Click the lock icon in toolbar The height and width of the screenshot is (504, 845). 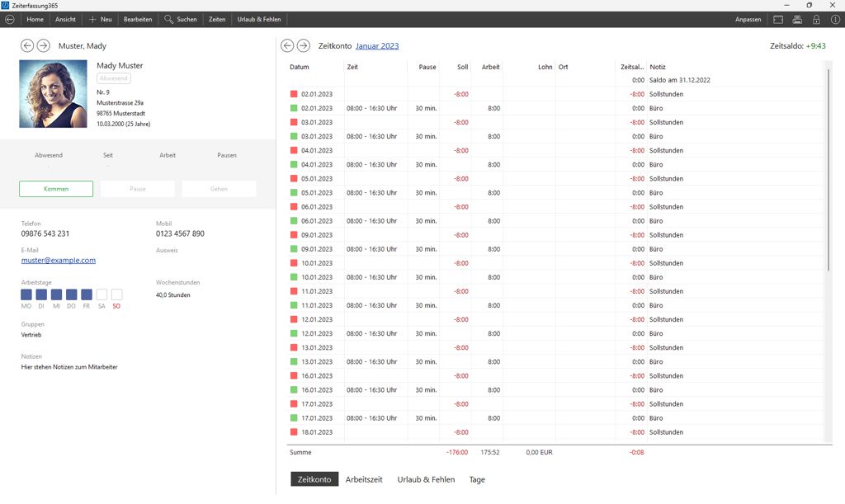click(816, 19)
